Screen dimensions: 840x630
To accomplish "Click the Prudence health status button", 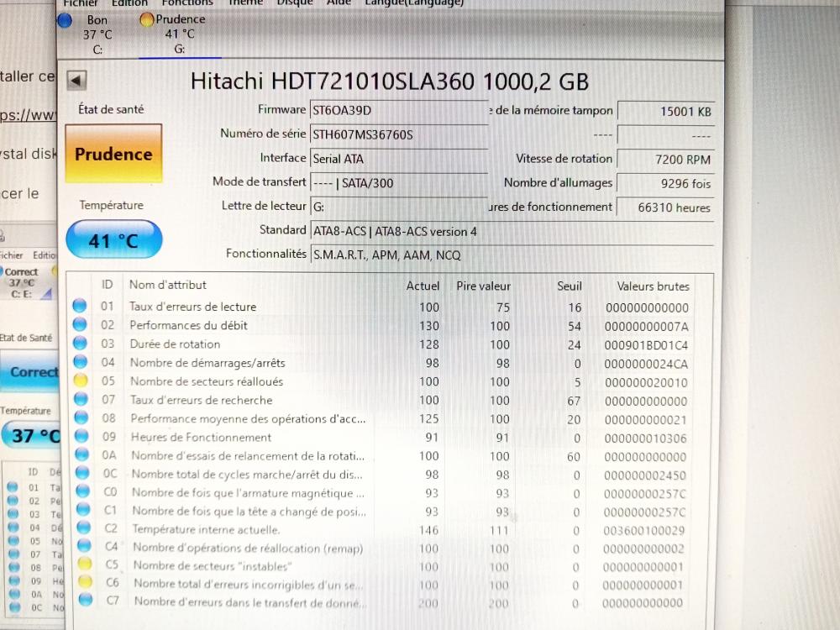I will tap(113, 154).
